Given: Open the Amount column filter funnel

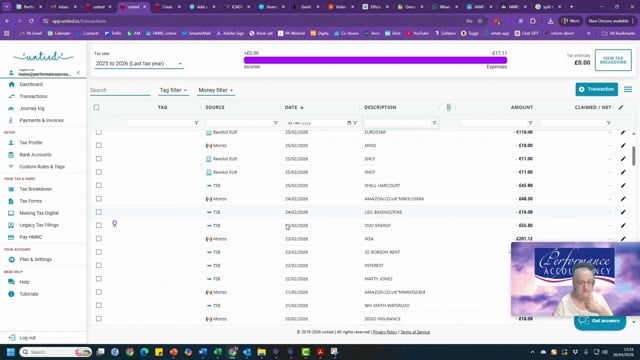Looking at the screenshot, I should point(530,123).
